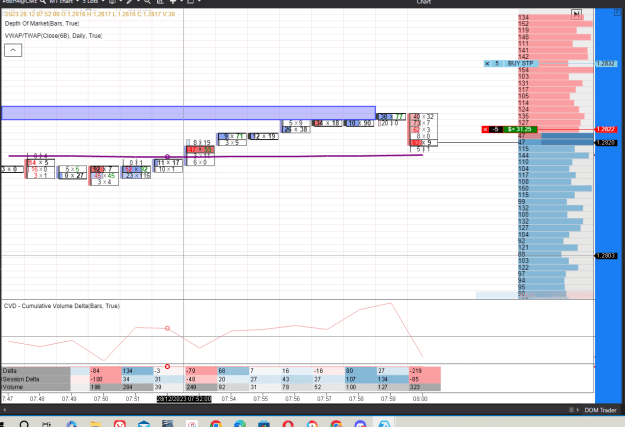Click the 154 ask depth row
Viewport: 625px width, 427px height.
pos(556,70)
